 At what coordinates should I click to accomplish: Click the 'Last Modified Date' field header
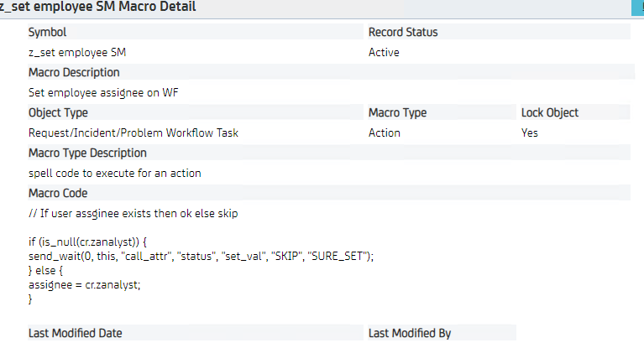coord(76,333)
